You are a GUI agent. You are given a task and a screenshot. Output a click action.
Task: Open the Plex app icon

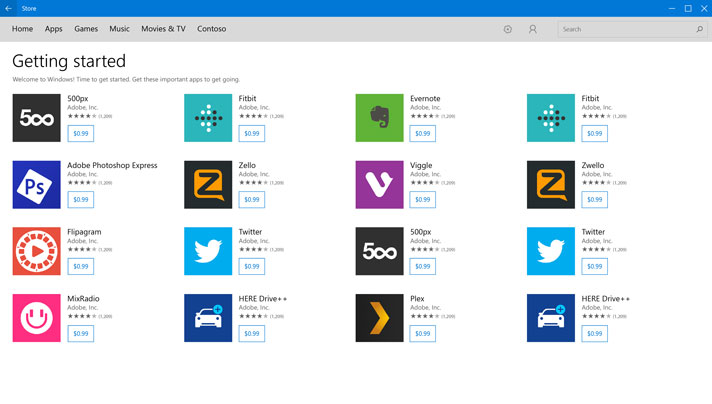[379, 318]
